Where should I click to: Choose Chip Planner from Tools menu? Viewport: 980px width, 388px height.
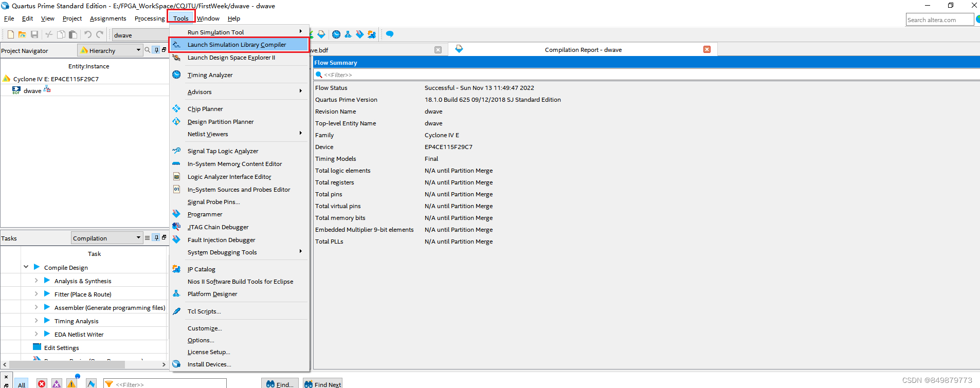coord(239,109)
